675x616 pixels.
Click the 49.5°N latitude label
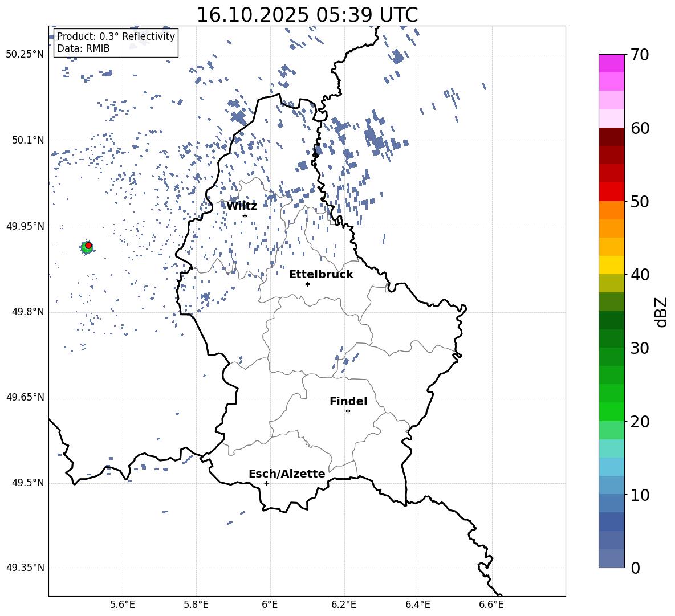click(27, 483)
